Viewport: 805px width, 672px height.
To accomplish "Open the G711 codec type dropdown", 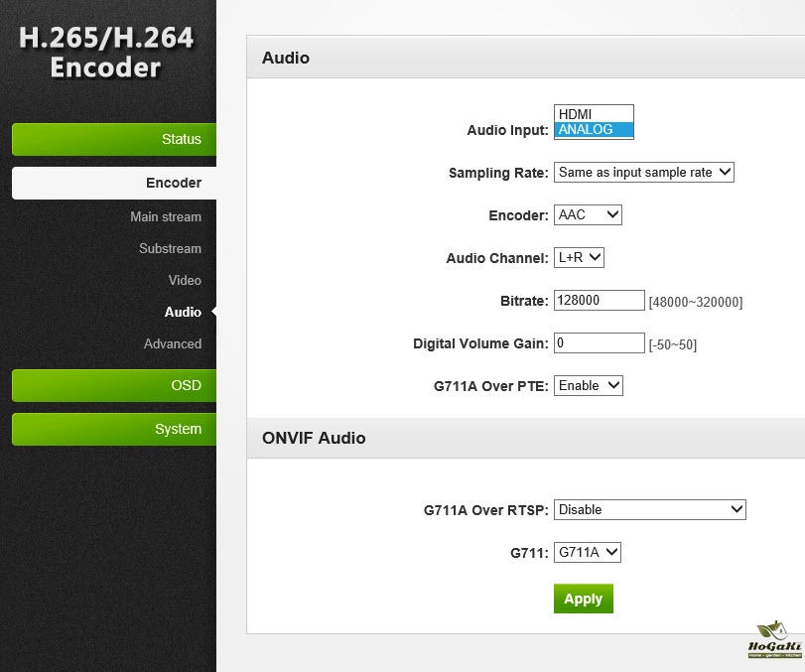I will (587, 552).
